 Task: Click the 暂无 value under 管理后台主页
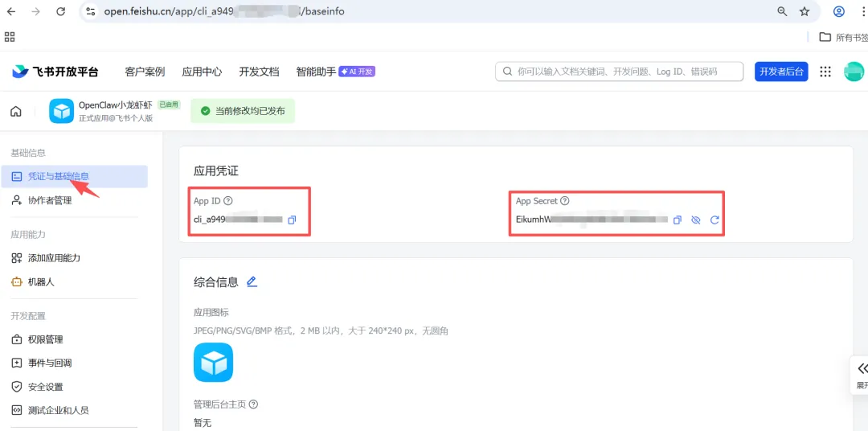click(203, 423)
